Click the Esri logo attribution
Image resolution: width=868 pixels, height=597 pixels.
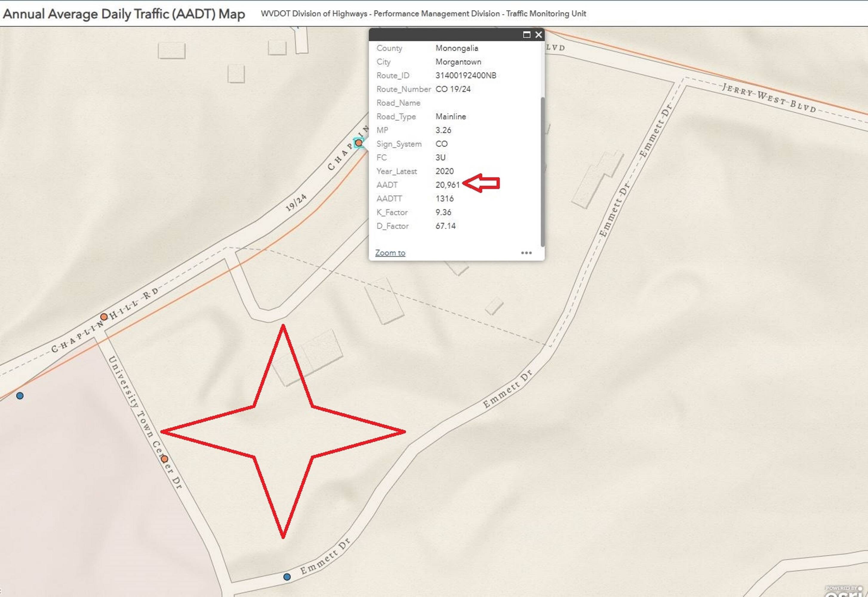point(846,591)
